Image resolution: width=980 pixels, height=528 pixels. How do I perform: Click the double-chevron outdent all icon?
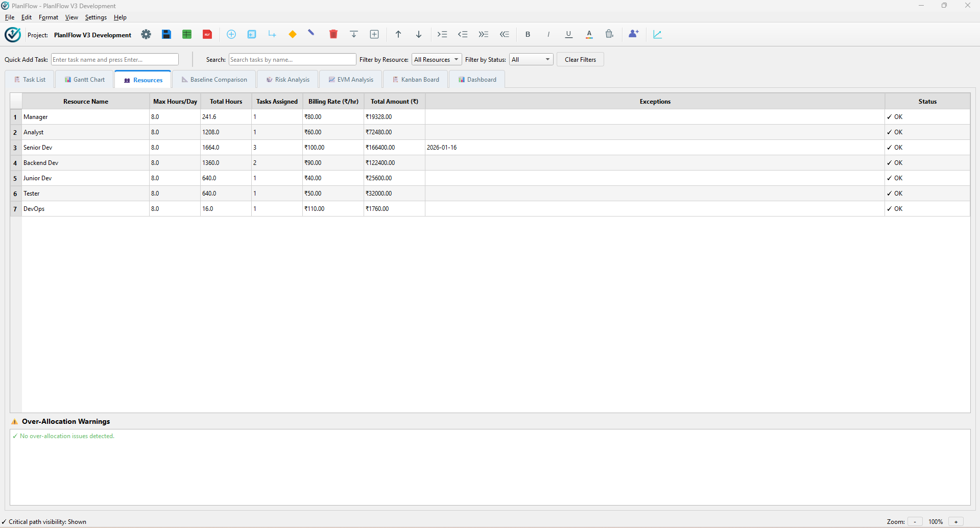pyautogui.click(x=505, y=34)
